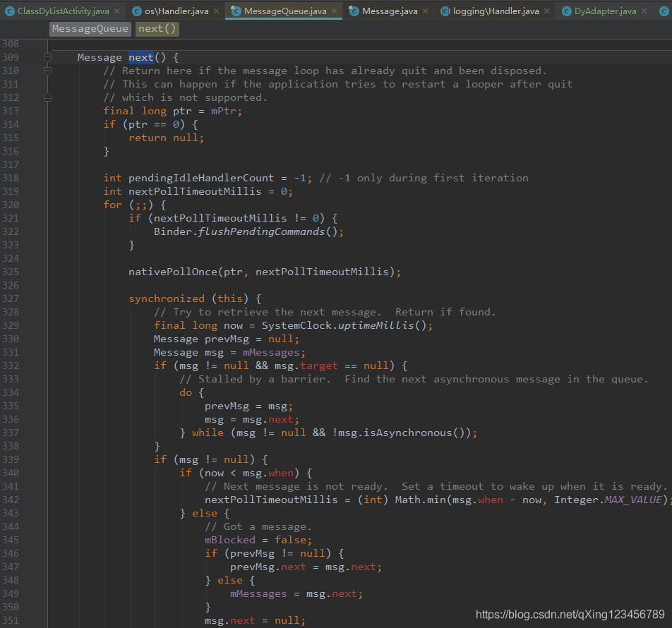
Task: Open the logging\Handler.java tab
Action: coord(496,11)
